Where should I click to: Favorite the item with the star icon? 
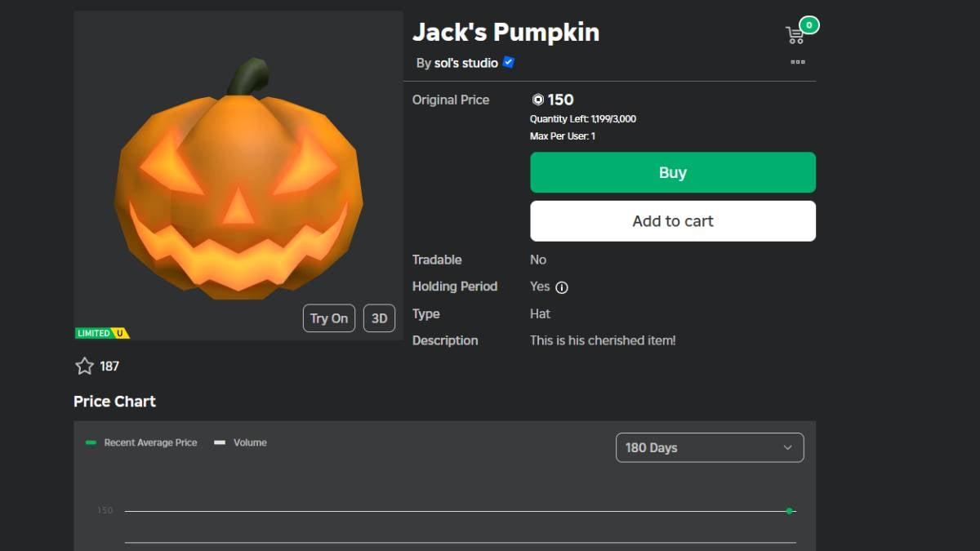point(84,366)
